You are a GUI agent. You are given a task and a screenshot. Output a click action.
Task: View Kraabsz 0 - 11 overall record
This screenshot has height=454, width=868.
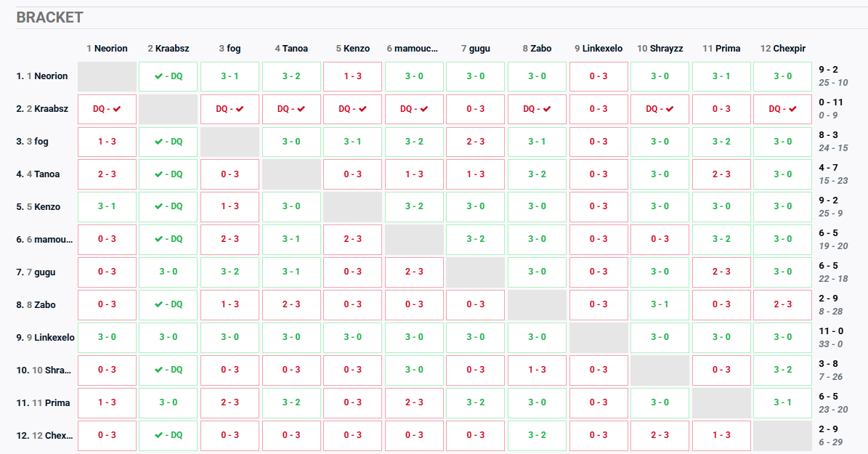(831, 102)
